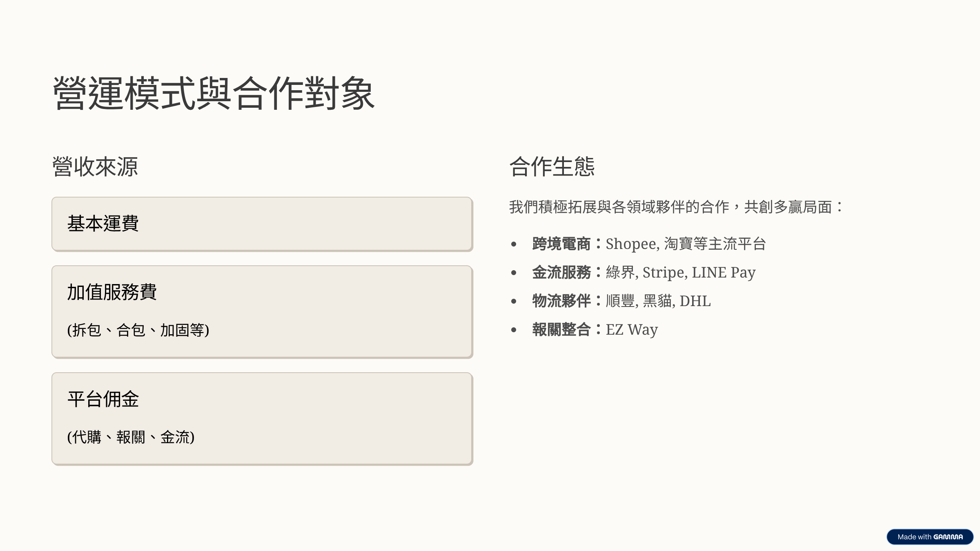This screenshot has height=551, width=980.
Task: Click the DHL text in logistics bullet
Action: pyautogui.click(x=695, y=301)
